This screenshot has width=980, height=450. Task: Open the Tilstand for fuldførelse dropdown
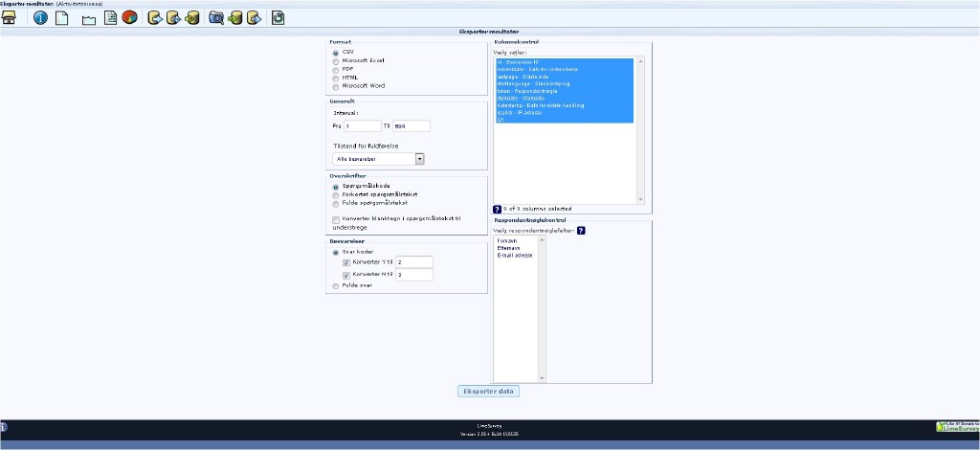[419, 159]
